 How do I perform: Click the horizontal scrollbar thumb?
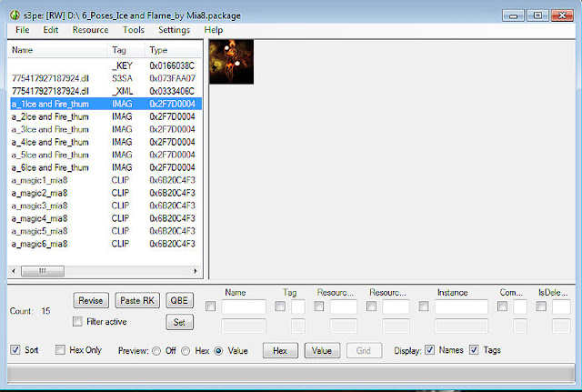43,271
